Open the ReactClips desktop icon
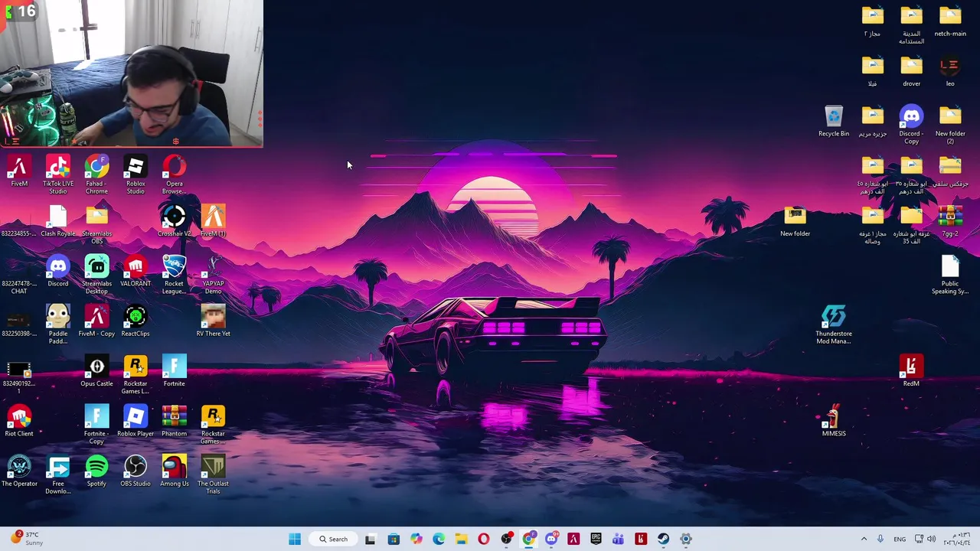This screenshot has height=551, width=980. click(x=136, y=321)
